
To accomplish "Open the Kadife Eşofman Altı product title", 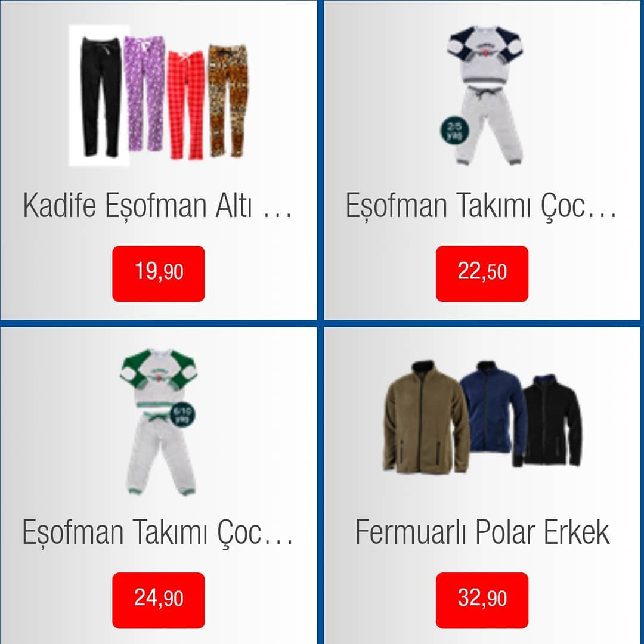I will [x=158, y=205].
